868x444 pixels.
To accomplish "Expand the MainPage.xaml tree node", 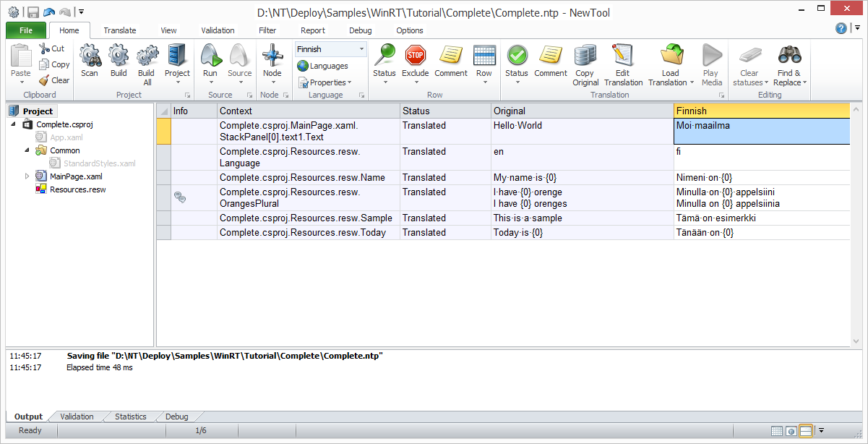I will 27,176.
